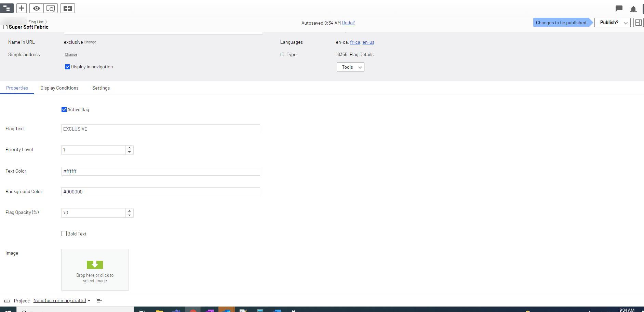Screen dimensions: 644x312
Task: Click the plus icon to add content
Action: pyautogui.click(x=21, y=8)
